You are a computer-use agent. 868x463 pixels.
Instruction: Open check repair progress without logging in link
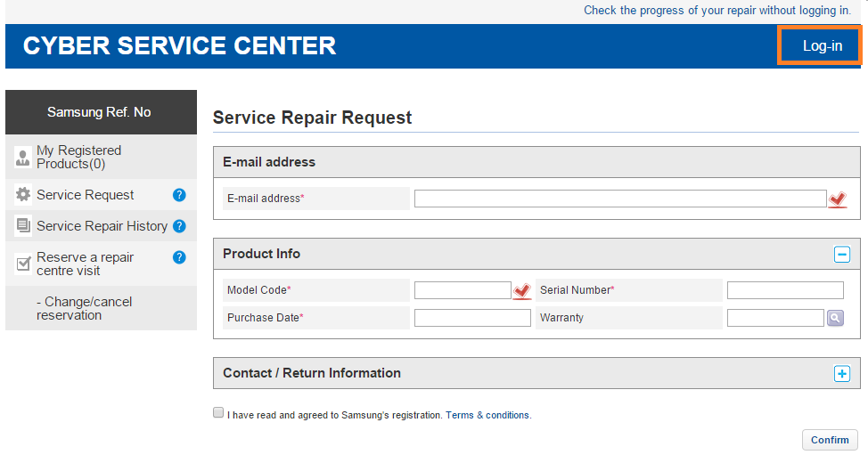717,11
